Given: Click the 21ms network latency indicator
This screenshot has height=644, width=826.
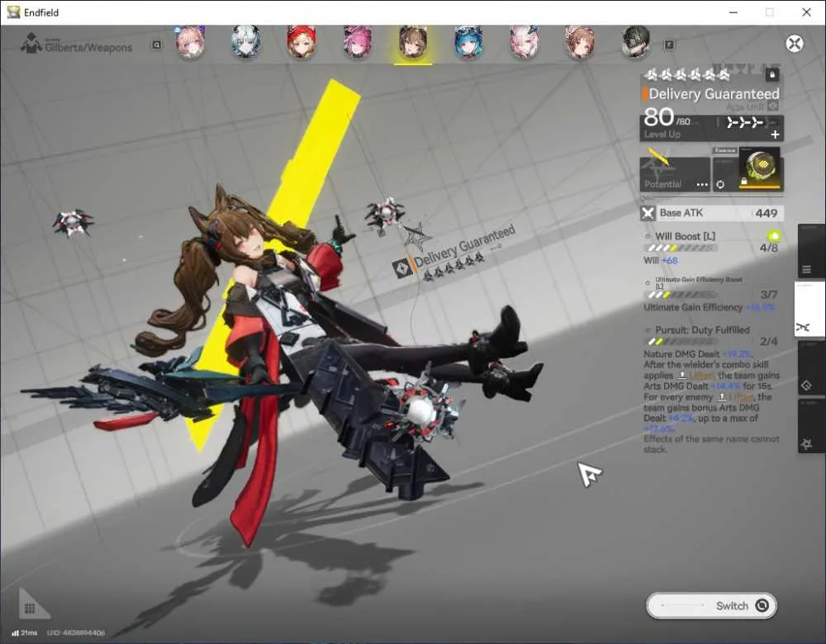Looking at the screenshot, I should pyautogui.click(x=24, y=632).
